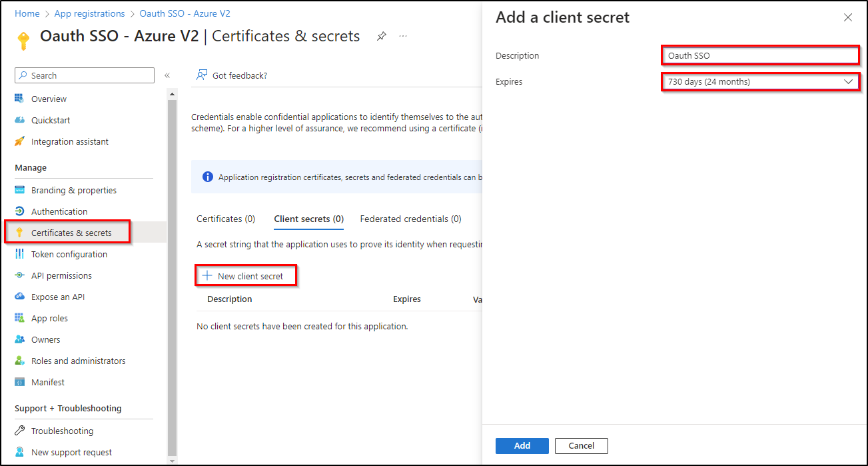Open Branding & properties settings
The image size is (868, 466).
click(x=73, y=189)
